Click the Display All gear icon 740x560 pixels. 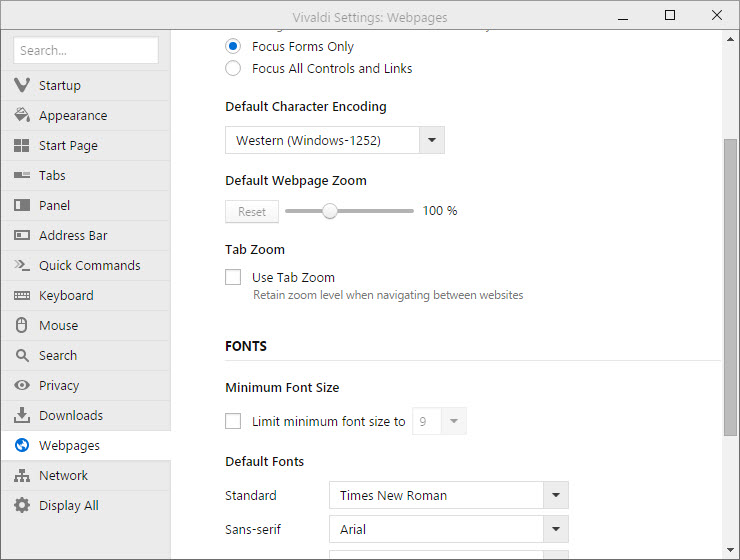point(22,505)
